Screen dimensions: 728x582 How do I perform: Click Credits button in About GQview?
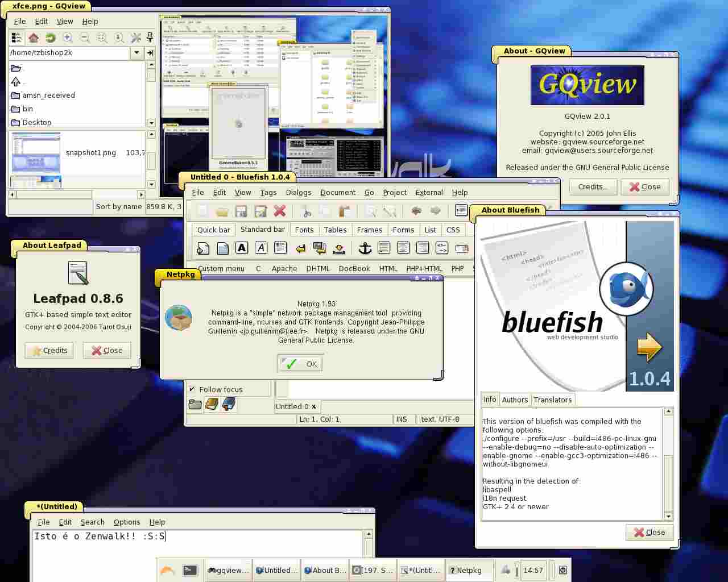[x=593, y=187]
